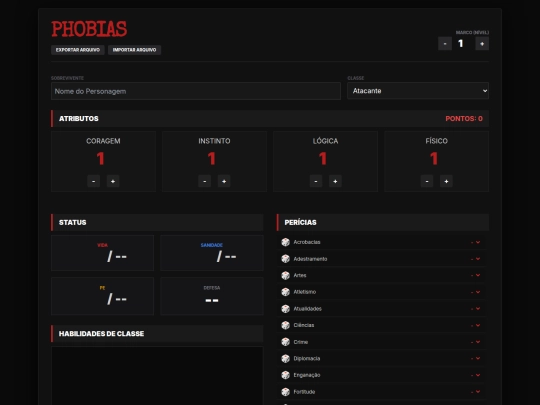The height and width of the screenshot is (405, 540).
Task: Open the Crime skill level dropdown
Action: [476, 342]
